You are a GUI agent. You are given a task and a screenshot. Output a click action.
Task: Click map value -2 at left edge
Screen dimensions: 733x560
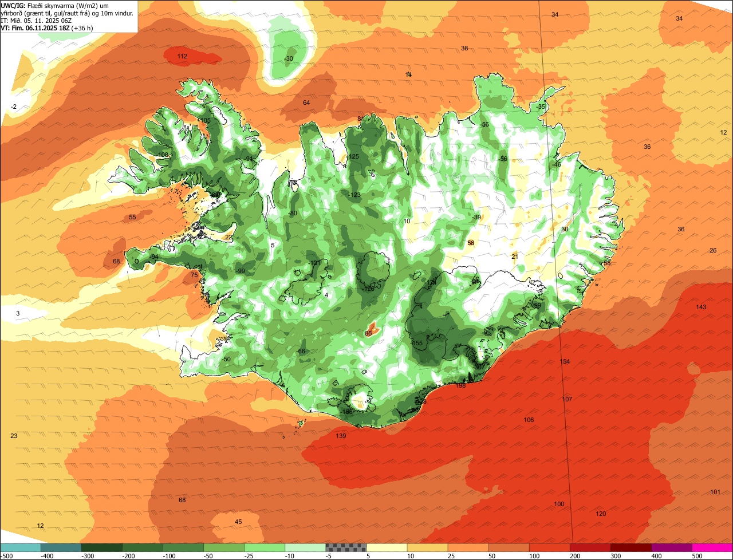pos(14,107)
